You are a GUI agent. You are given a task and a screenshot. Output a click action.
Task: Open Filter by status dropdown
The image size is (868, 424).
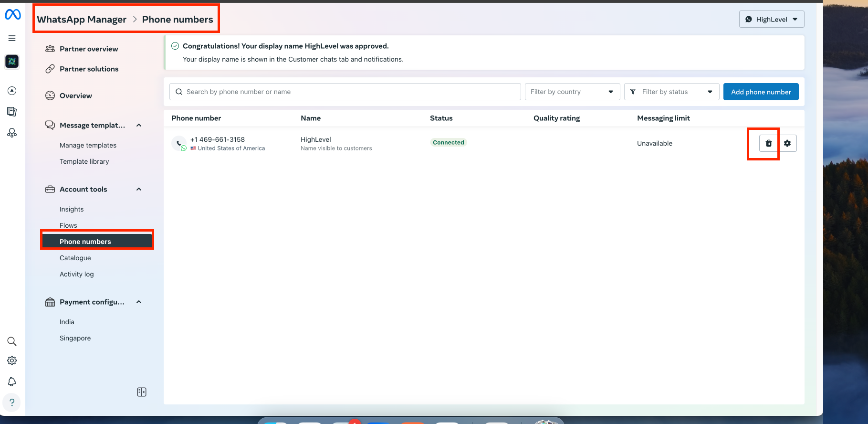click(671, 92)
